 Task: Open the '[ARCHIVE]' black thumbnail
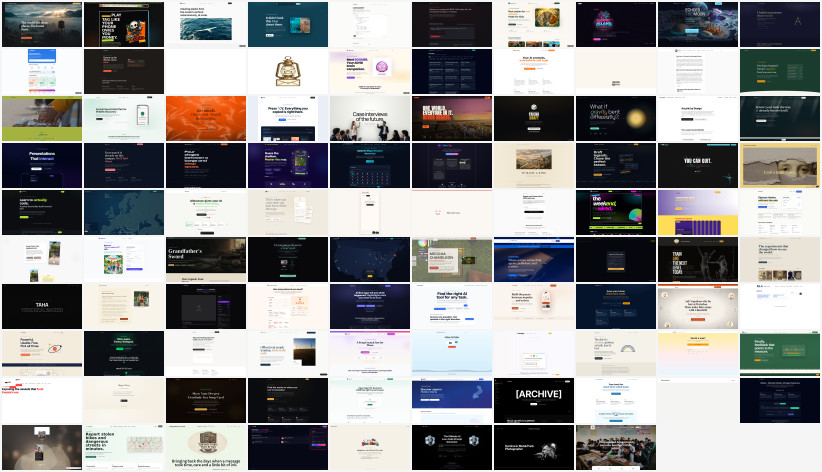[x=534, y=401]
